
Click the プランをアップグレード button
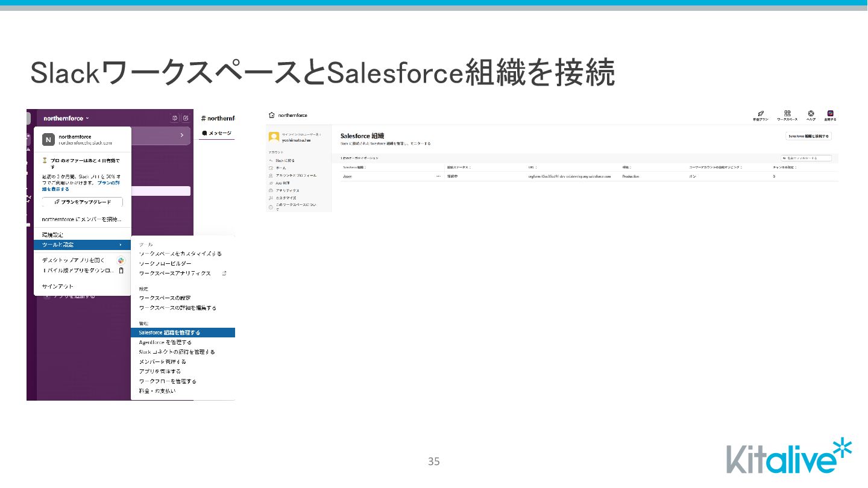click(x=82, y=202)
